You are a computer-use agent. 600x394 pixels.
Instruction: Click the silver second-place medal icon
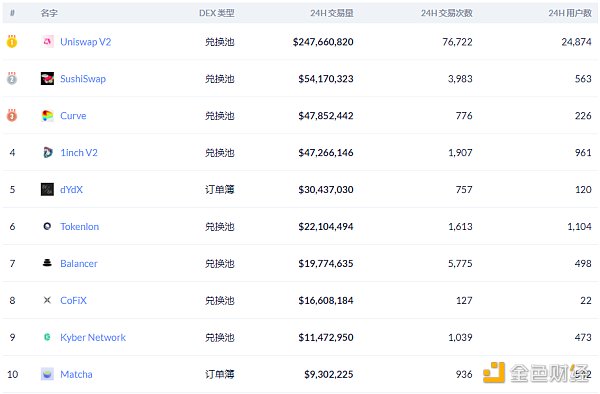12,78
